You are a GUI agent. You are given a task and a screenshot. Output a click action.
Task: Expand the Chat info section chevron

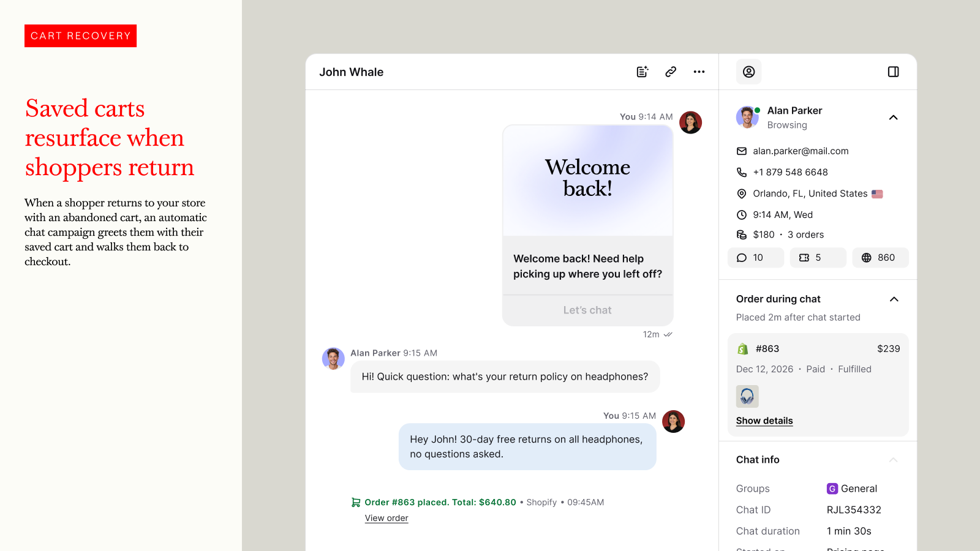click(893, 460)
